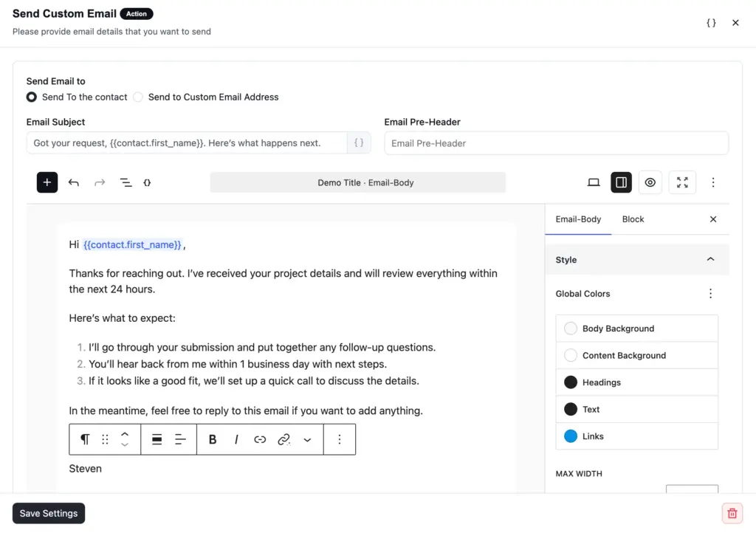This screenshot has height=533, width=756.
Task: Click the Email Pre-Header input field
Action: (x=556, y=143)
